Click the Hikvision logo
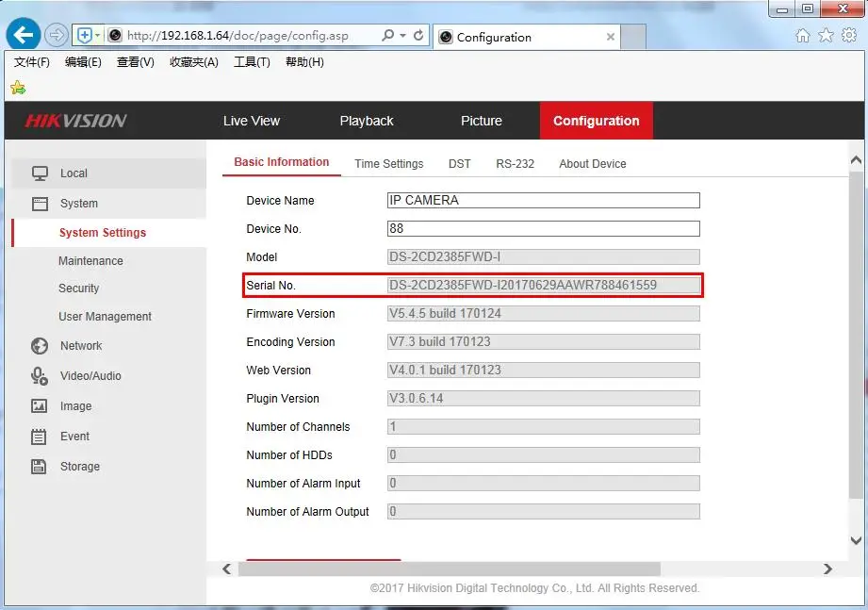Screen dimensions: 868x610 [75, 121]
